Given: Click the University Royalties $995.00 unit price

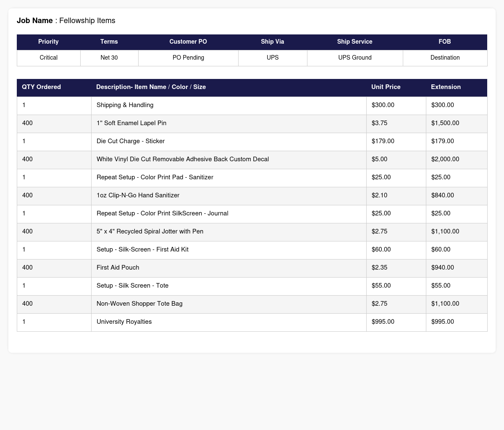Looking at the screenshot, I should (x=383, y=322).
